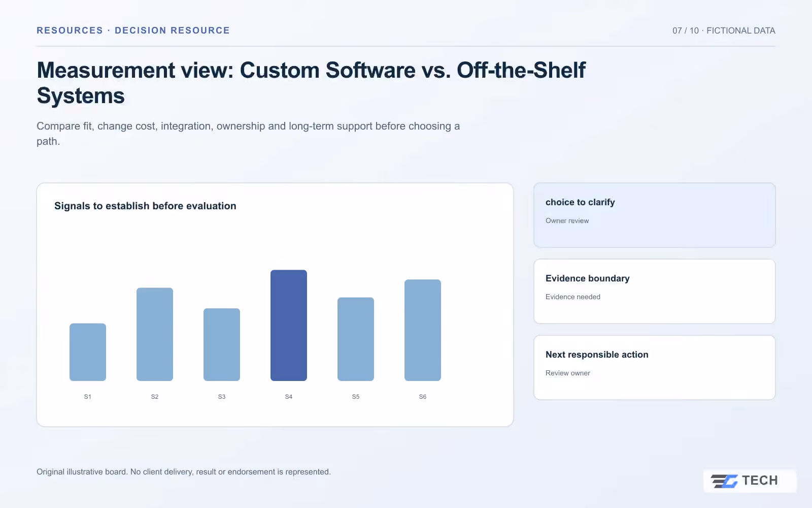Click the 'Signals to establish before evaluation' heading

tap(145, 206)
